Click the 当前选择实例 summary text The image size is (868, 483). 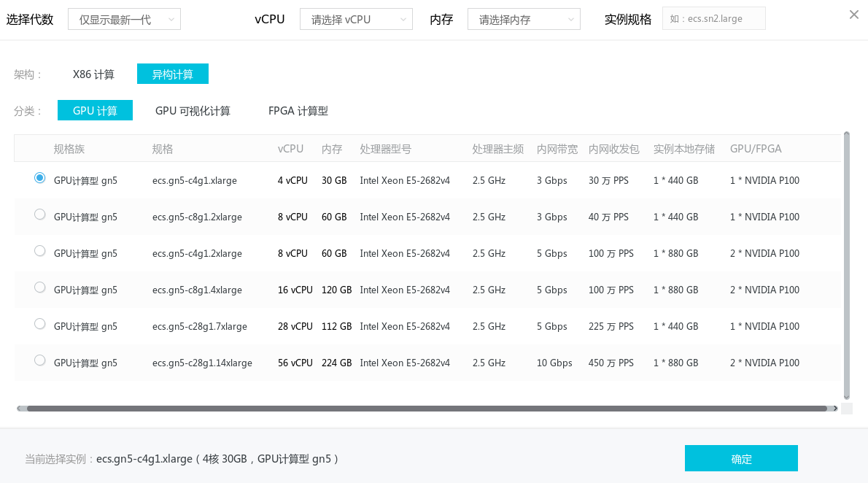click(182, 459)
